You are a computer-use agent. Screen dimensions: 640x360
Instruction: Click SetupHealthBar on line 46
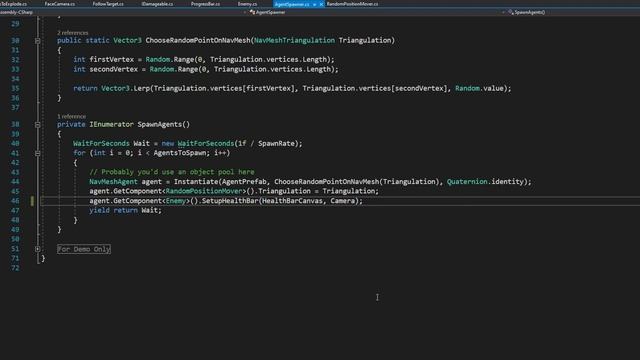click(230, 201)
